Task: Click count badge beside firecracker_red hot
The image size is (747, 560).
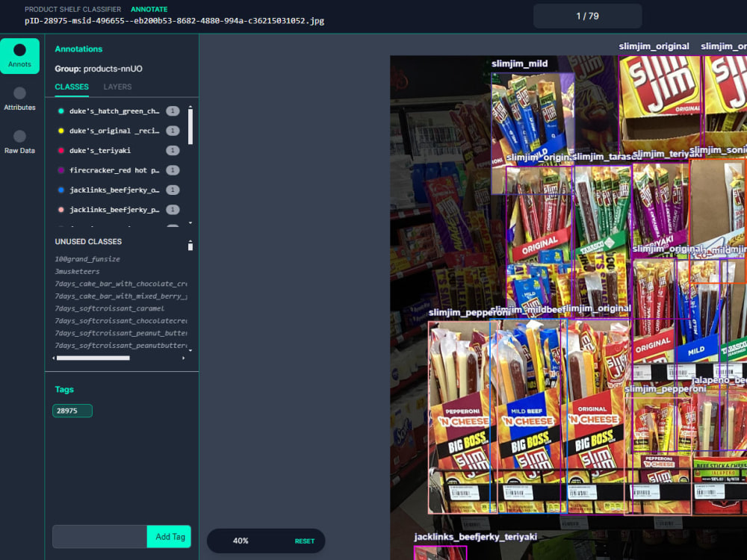Action: [173, 170]
